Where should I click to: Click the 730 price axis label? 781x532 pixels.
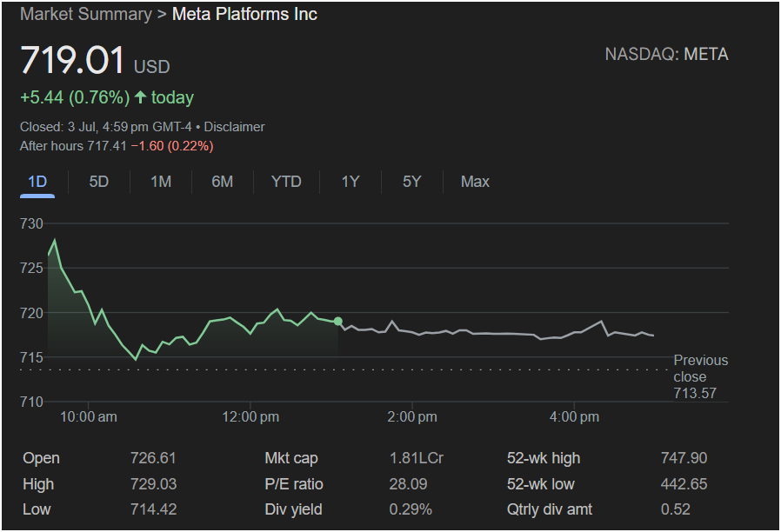[x=31, y=223]
